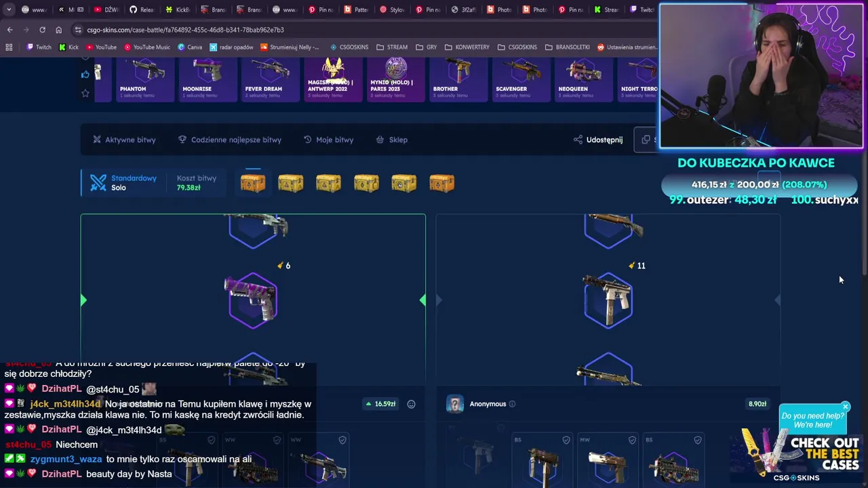Click the 8.90zł total of Anonymous

tap(757, 404)
